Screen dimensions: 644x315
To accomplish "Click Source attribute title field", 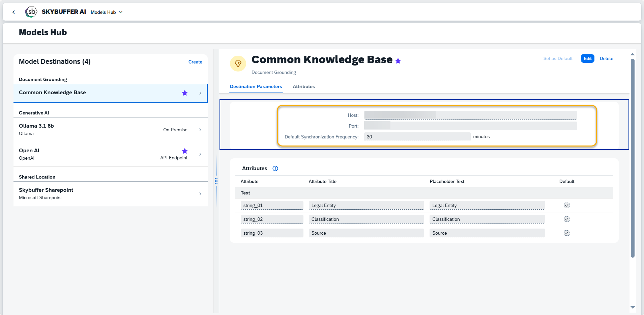I will pyautogui.click(x=366, y=233).
